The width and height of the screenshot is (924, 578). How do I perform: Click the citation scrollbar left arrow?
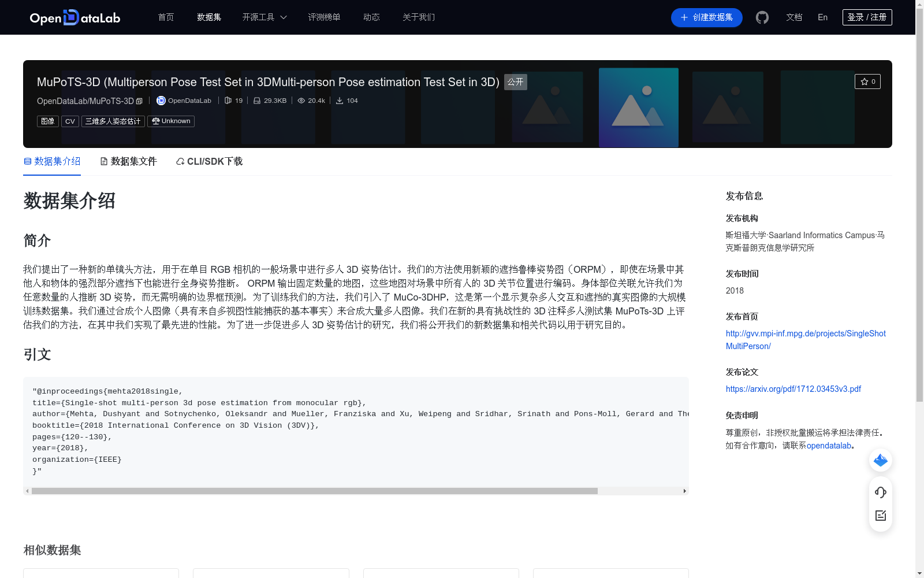[x=27, y=491]
